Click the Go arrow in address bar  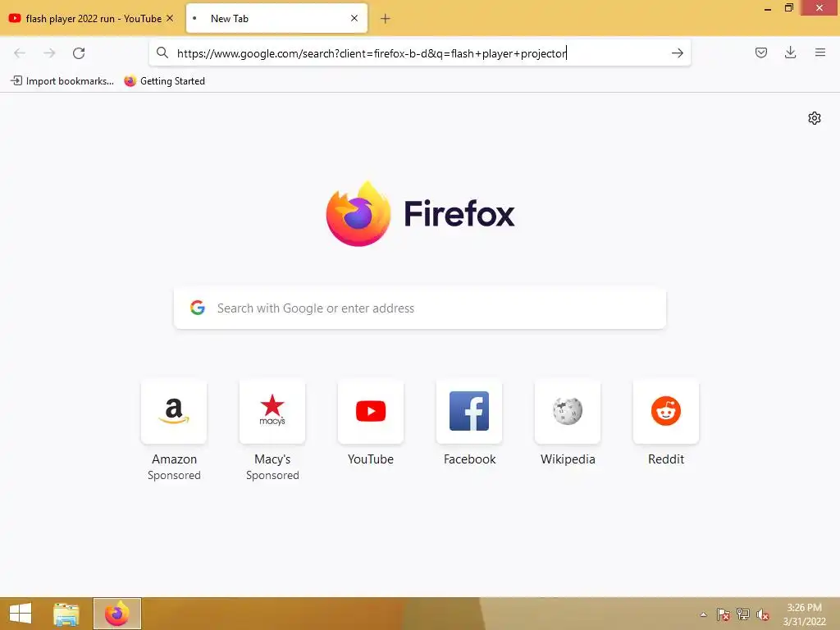[x=677, y=53]
